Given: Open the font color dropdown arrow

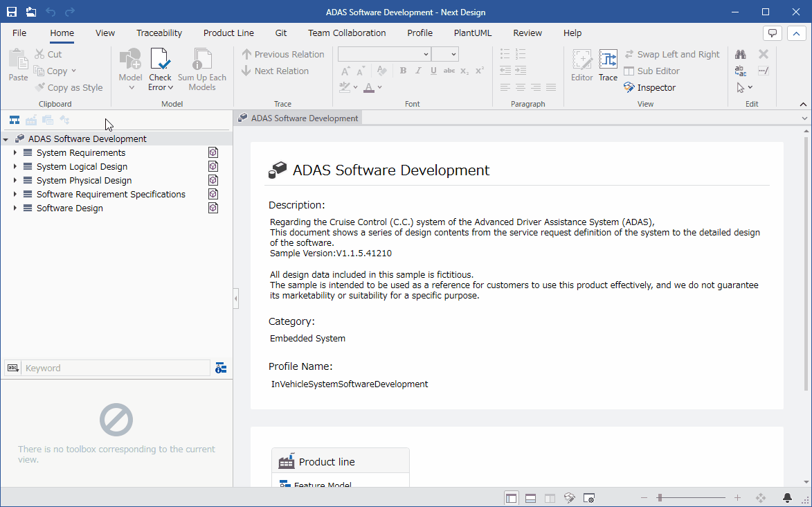Looking at the screenshot, I should coord(379,87).
